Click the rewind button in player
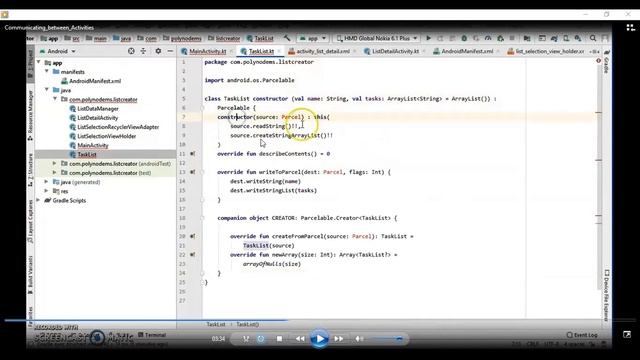This screenshot has width=640, height=360. pyautogui.click(x=300, y=339)
